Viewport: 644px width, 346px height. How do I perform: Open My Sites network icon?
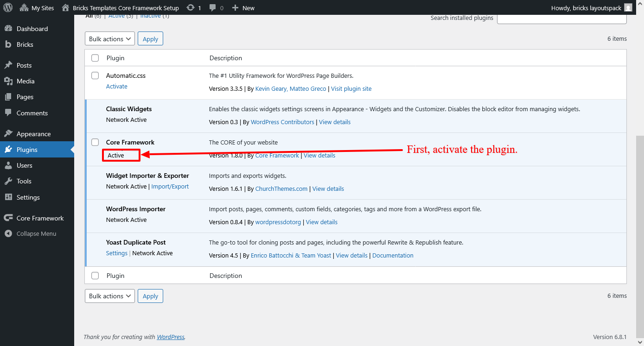pyautogui.click(x=24, y=8)
